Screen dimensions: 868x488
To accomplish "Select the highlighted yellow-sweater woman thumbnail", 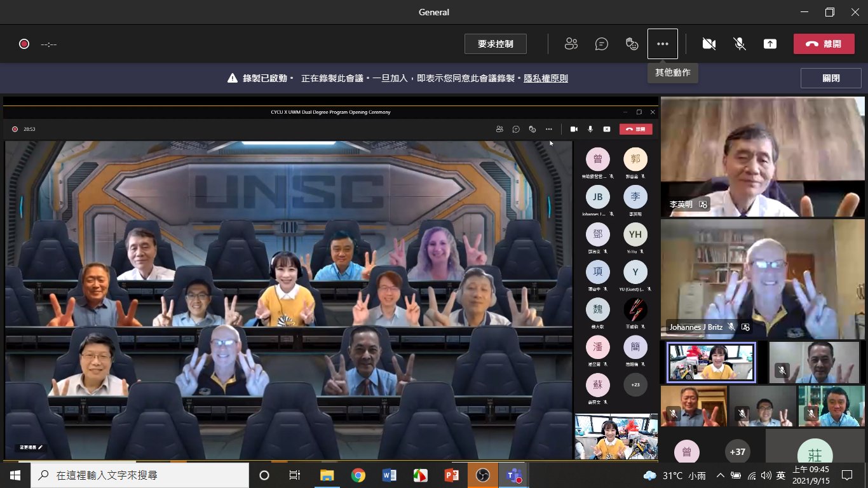I will tap(711, 362).
